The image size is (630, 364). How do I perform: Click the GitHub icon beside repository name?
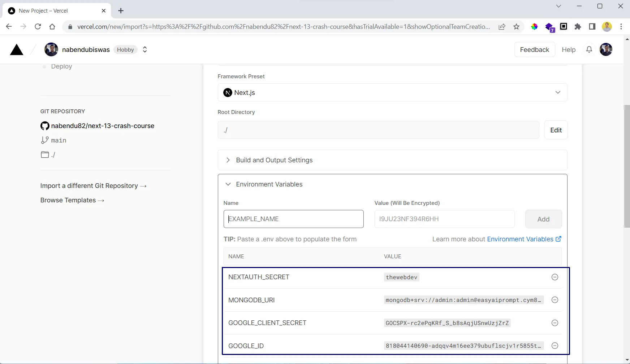[x=45, y=126]
